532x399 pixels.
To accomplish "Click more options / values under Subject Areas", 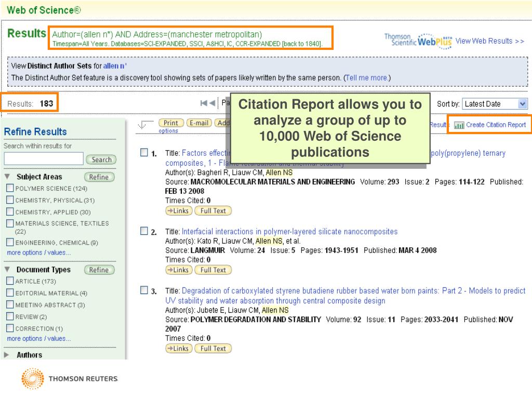I will [x=38, y=253].
